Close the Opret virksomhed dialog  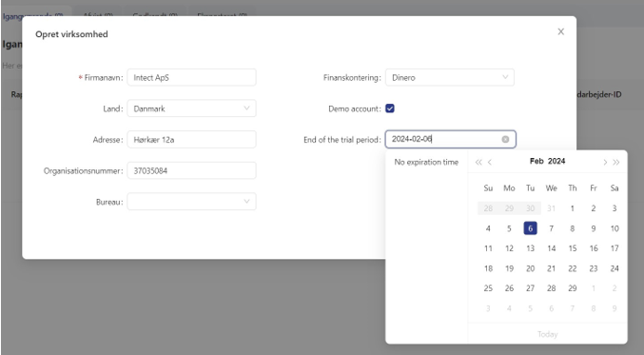click(x=560, y=31)
